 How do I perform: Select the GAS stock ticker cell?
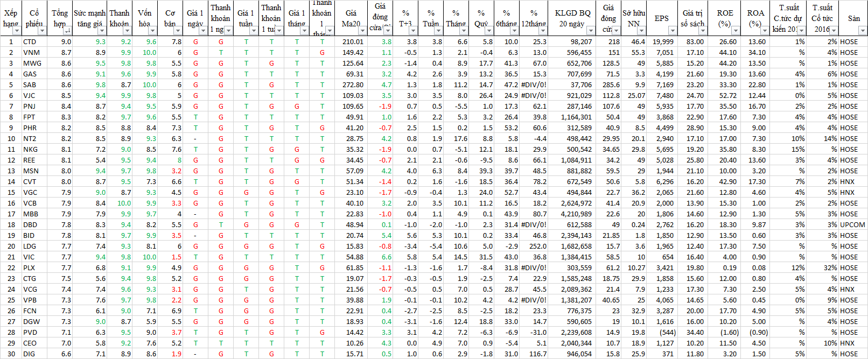click(x=34, y=74)
